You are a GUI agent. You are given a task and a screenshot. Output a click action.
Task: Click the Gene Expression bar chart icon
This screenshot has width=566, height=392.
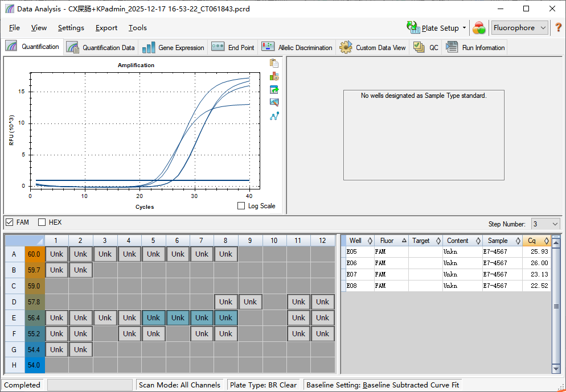149,48
